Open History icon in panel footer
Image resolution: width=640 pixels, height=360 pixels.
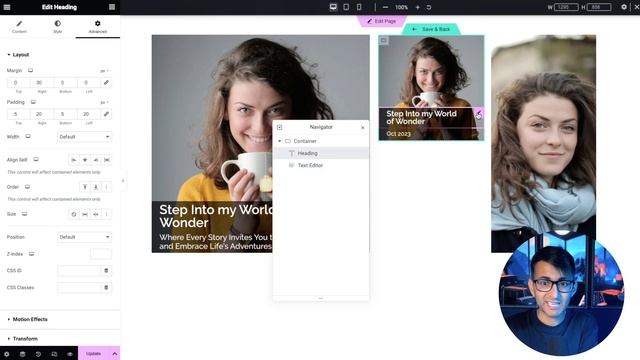(38, 354)
